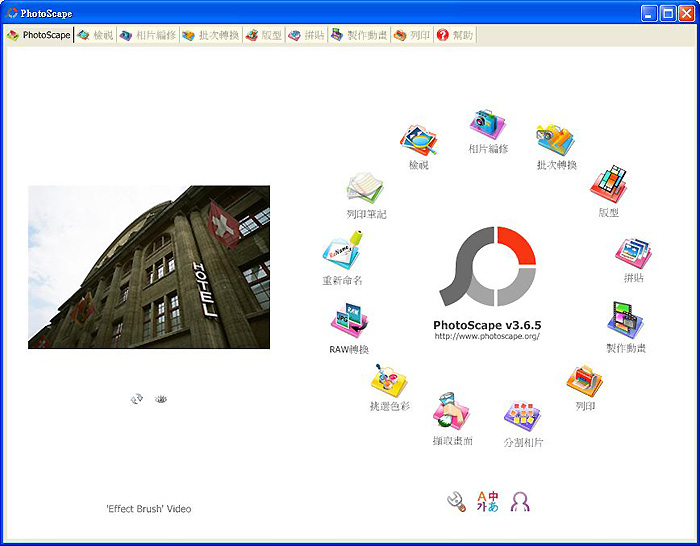700x546 pixels.
Task: Launch the 相片編修 editor circle icon
Action: [x=488, y=125]
